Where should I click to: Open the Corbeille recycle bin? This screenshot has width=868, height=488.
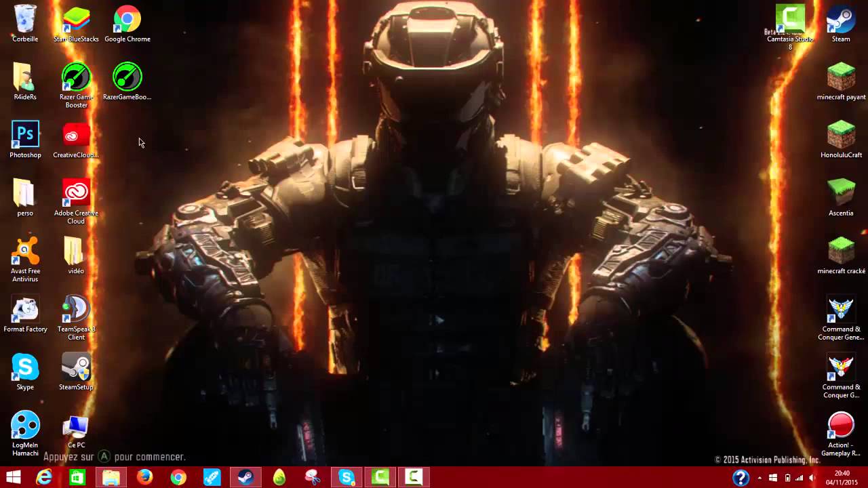pyautogui.click(x=25, y=20)
